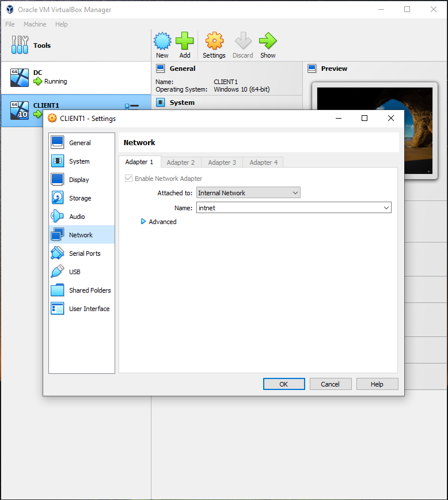Image resolution: width=448 pixels, height=500 pixels.
Task: Open the Machine menu
Action: pyautogui.click(x=35, y=24)
